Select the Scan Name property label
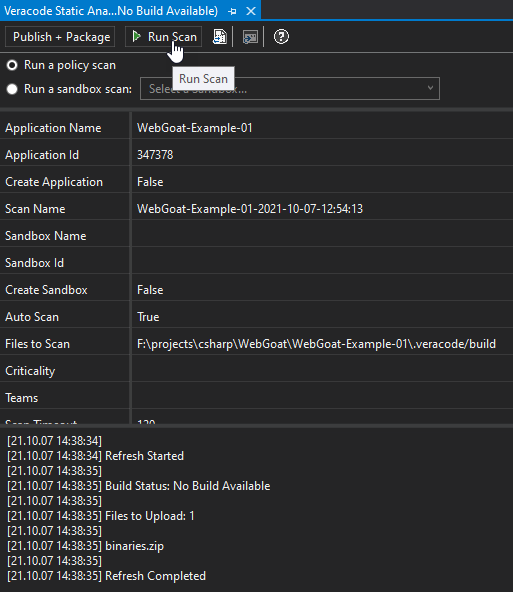 35,209
